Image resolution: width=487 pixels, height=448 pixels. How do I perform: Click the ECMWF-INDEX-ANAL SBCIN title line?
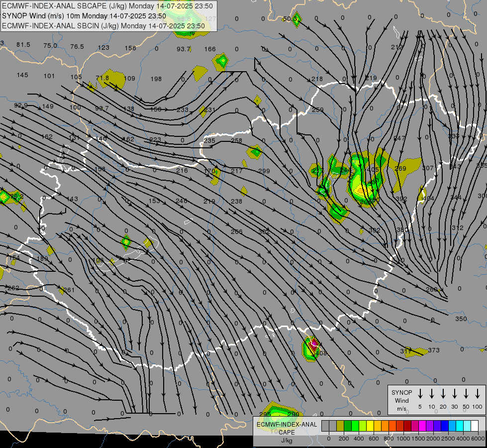click(103, 26)
